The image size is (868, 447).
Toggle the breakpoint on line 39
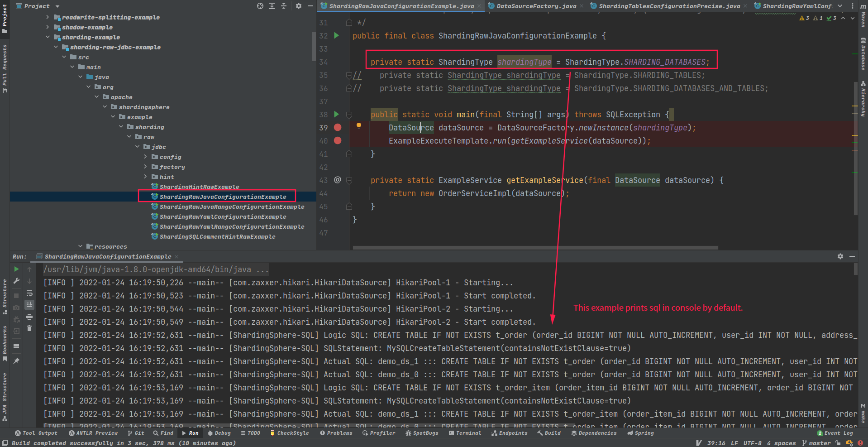tap(337, 127)
